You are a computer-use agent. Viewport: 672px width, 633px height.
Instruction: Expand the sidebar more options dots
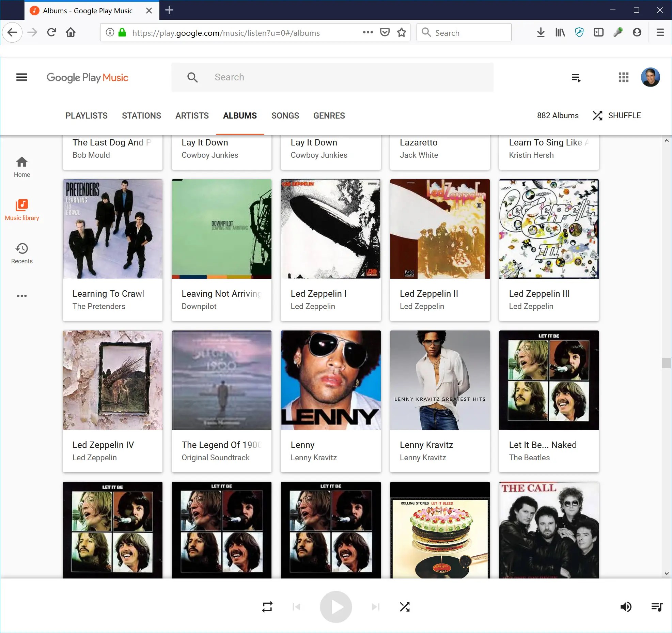(22, 296)
